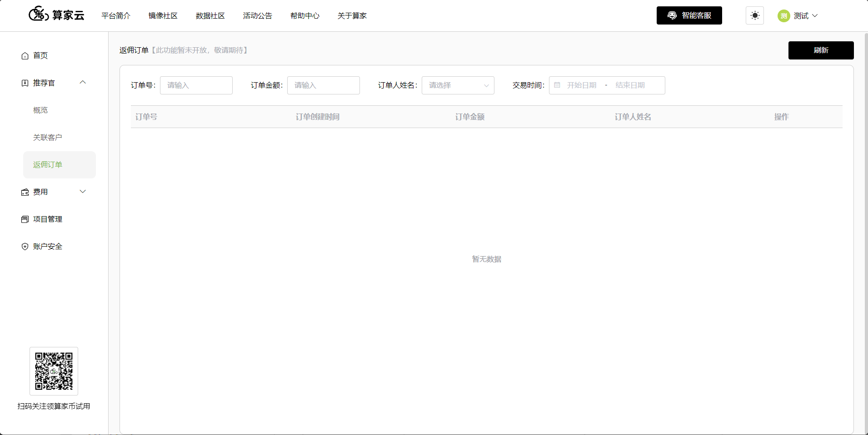Screen dimensions: 868x435
Task: Click the home icon beside 首页
Action: pos(25,56)
